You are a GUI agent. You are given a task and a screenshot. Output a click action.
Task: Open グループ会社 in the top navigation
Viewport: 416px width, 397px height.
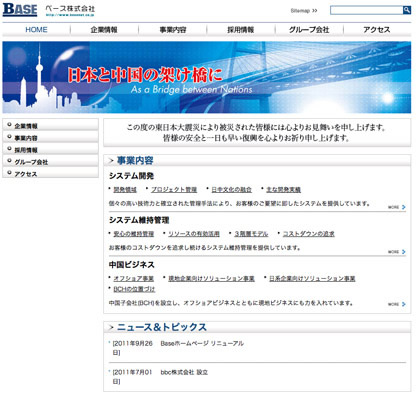309,30
